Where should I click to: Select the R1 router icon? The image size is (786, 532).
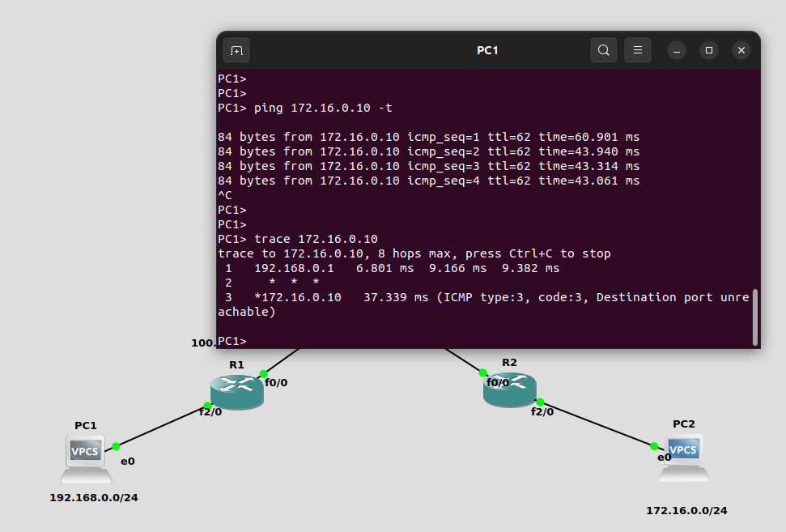(x=236, y=392)
